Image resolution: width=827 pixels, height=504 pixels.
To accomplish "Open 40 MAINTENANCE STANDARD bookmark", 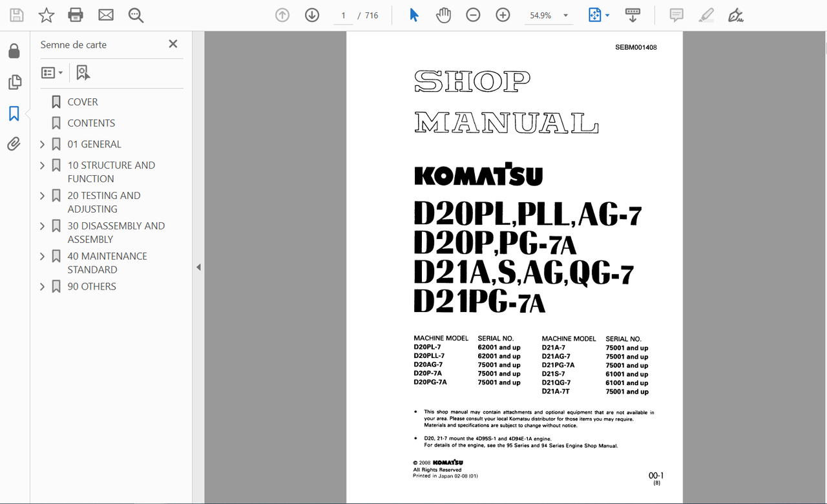I will [x=107, y=263].
